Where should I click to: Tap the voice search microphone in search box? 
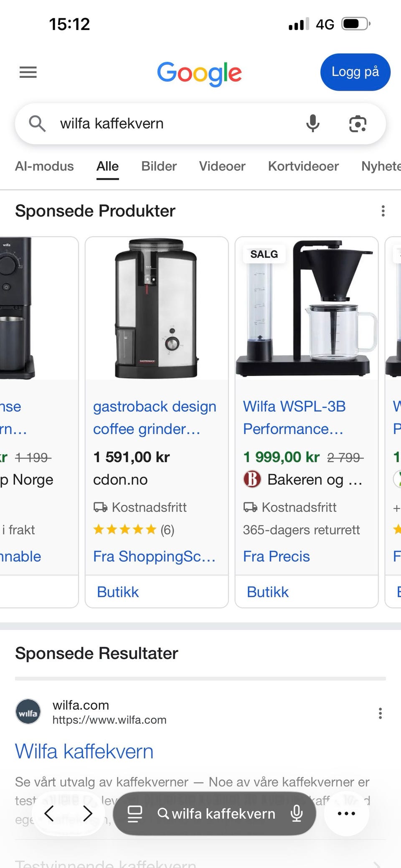313,124
